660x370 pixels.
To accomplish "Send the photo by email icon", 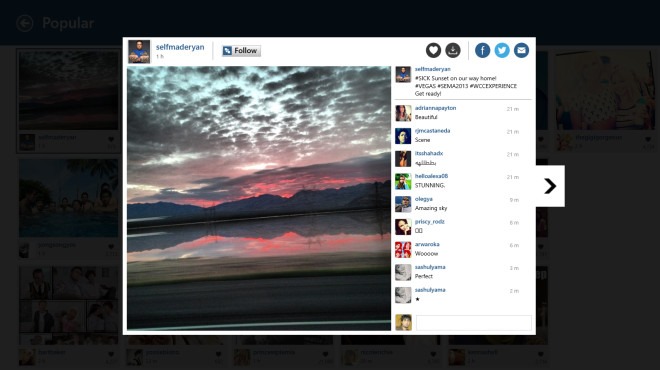I will click(521, 51).
